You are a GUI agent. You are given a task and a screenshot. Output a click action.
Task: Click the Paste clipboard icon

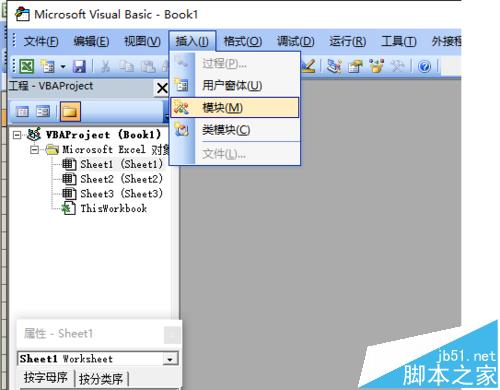(148, 66)
